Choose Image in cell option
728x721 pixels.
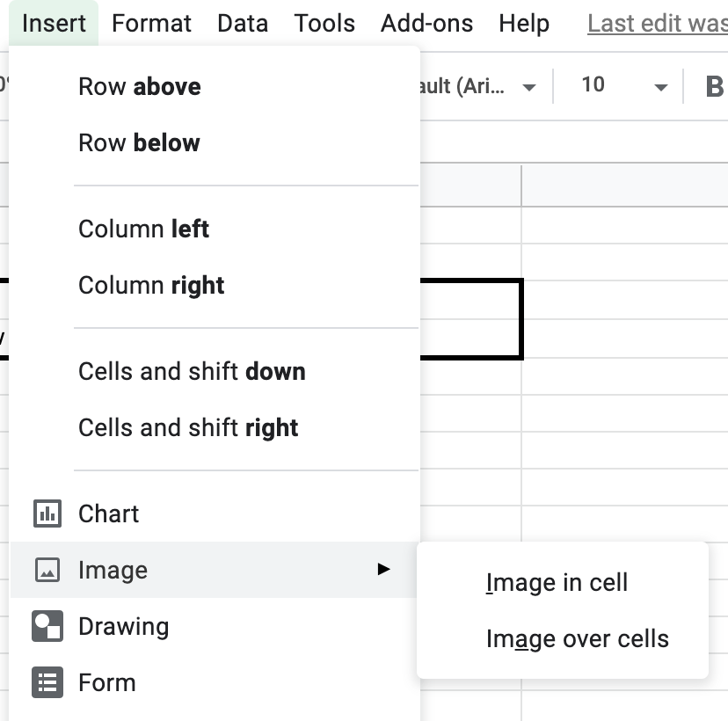click(x=557, y=582)
